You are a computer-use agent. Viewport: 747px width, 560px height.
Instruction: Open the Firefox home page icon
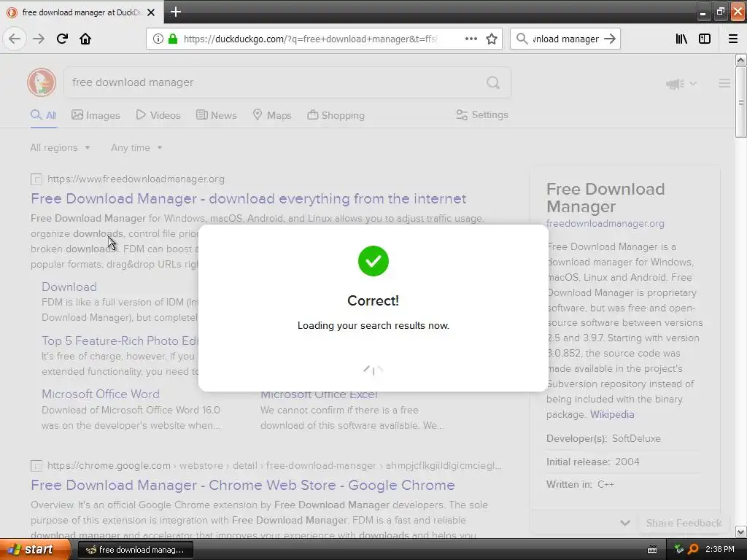click(85, 39)
